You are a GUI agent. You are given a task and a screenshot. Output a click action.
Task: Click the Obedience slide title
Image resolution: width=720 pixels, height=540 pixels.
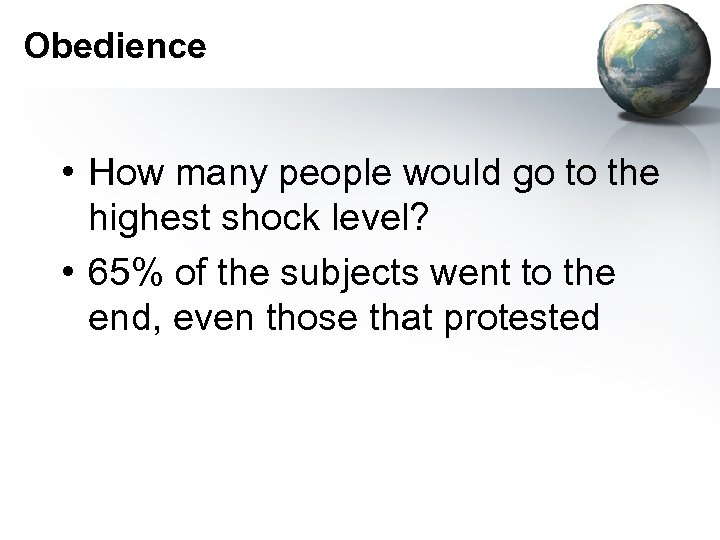tap(114, 47)
